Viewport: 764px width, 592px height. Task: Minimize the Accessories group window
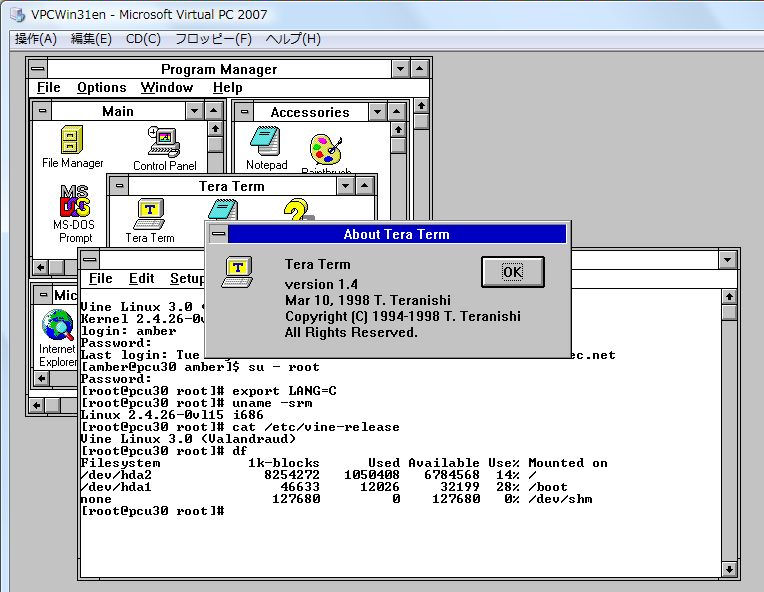(x=377, y=112)
